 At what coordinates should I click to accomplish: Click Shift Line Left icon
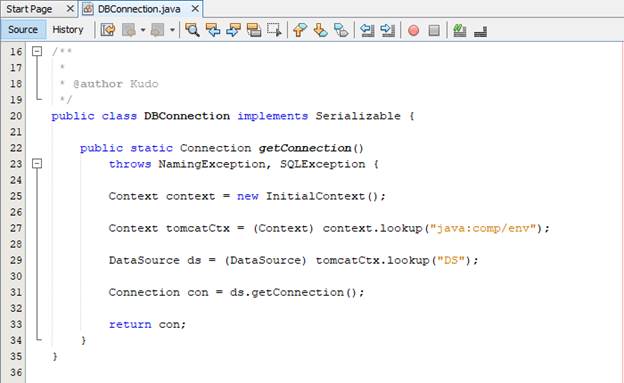click(367, 30)
